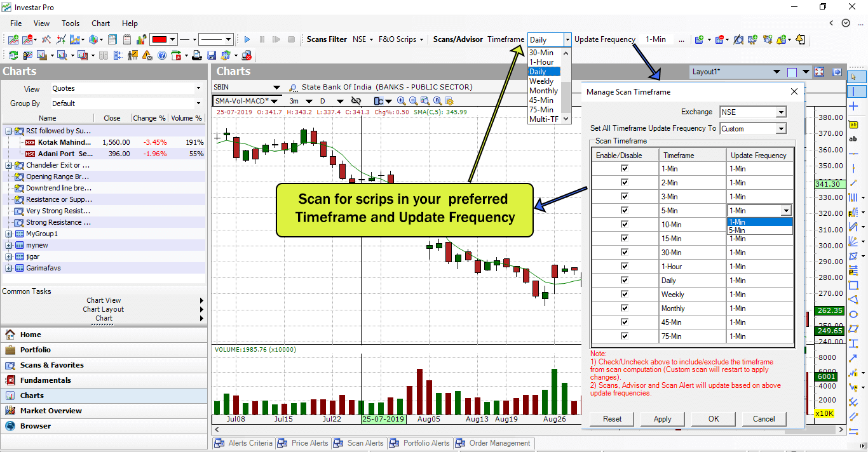Open the Exchange NSE dropdown in dialog
The height and width of the screenshot is (452, 868).
pos(781,112)
